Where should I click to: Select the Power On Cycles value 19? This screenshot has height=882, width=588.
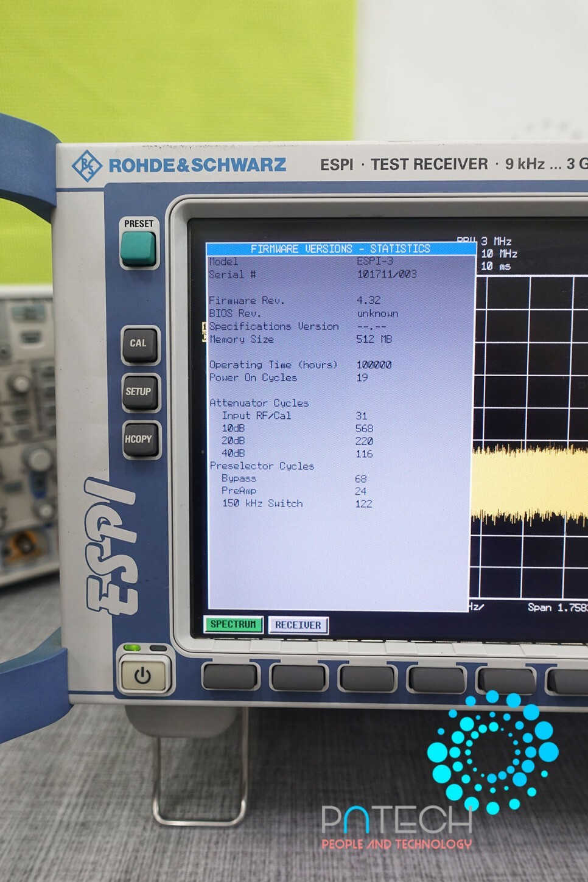pos(362,377)
